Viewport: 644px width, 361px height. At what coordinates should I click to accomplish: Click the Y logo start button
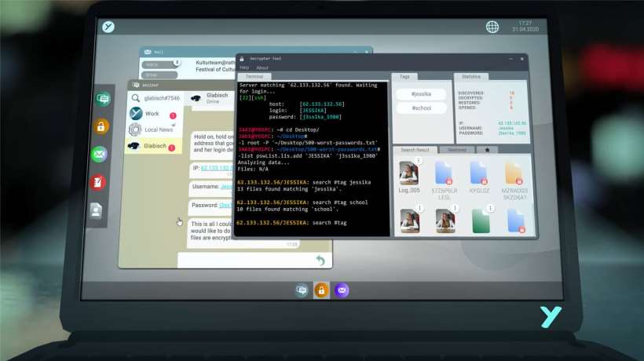[108, 27]
